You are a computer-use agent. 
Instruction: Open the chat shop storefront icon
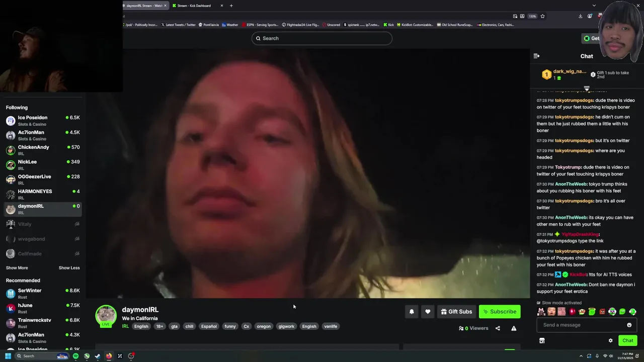click(x=542, y=340)
